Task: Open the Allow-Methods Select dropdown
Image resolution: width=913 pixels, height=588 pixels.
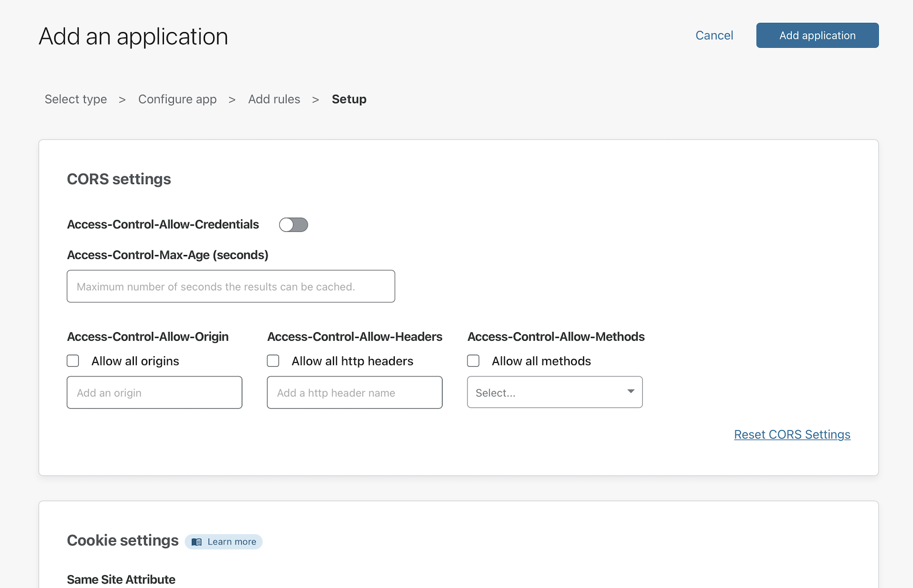Action: point(555,393)
